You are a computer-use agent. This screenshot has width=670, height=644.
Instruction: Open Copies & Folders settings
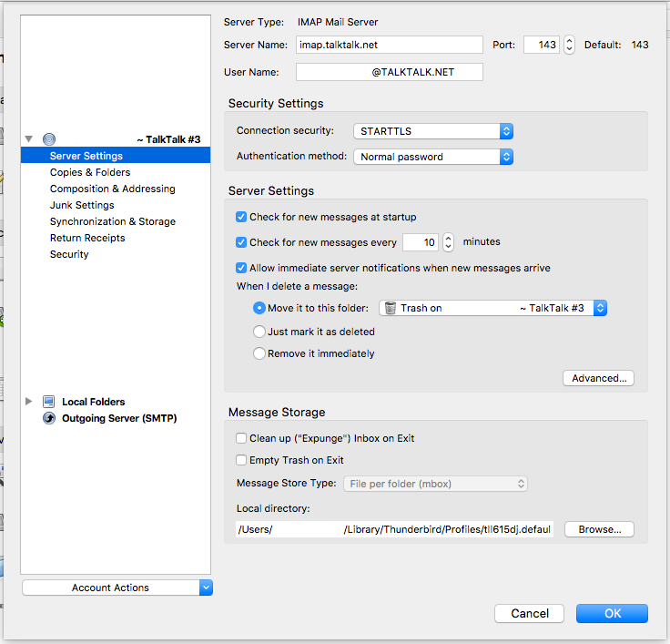coord(90,172)
